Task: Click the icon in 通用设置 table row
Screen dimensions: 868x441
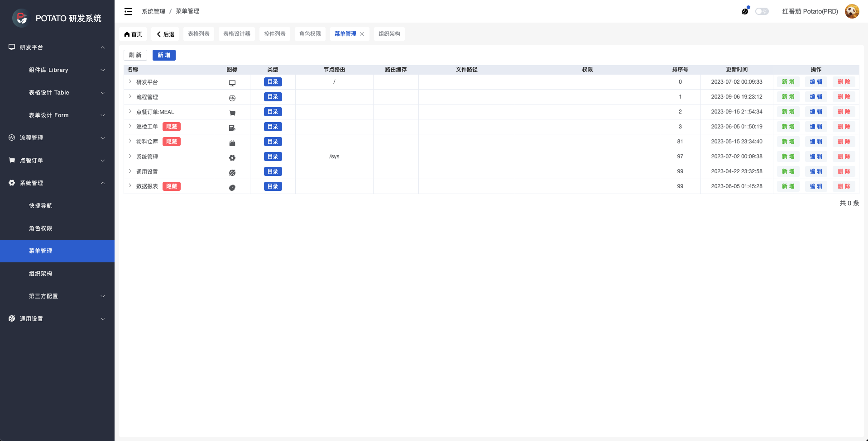Action: coord(232,172)
